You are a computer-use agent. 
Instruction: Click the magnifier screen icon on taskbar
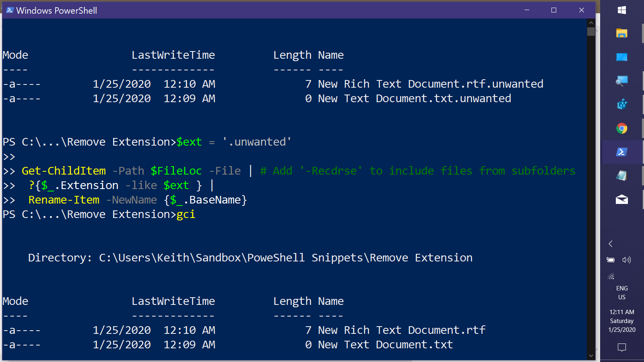coord(622,81)
